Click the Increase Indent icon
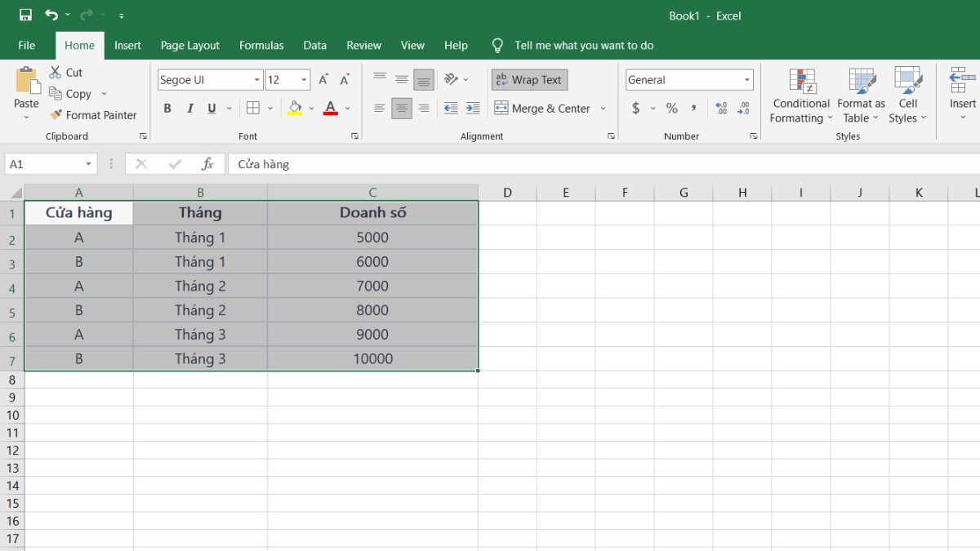The width and height of the screenshot is (980, 551). tap(473, 109)
